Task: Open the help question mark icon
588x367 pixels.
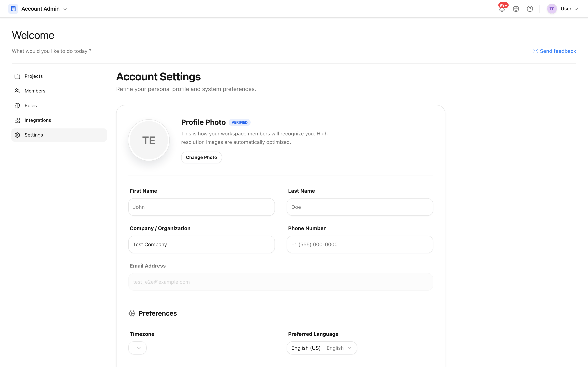Action: (530, 9)
